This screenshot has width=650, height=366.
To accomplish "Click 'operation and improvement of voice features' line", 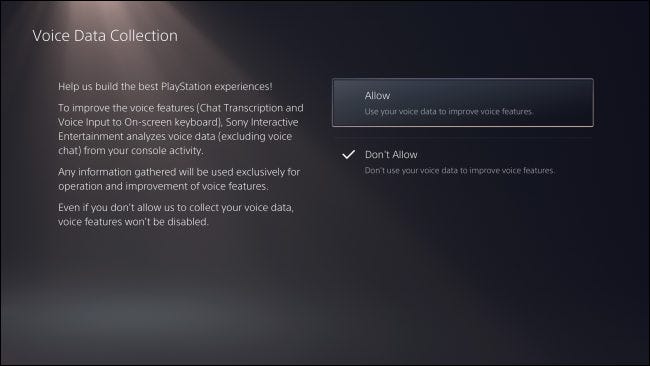I will (x=163, y=187).
